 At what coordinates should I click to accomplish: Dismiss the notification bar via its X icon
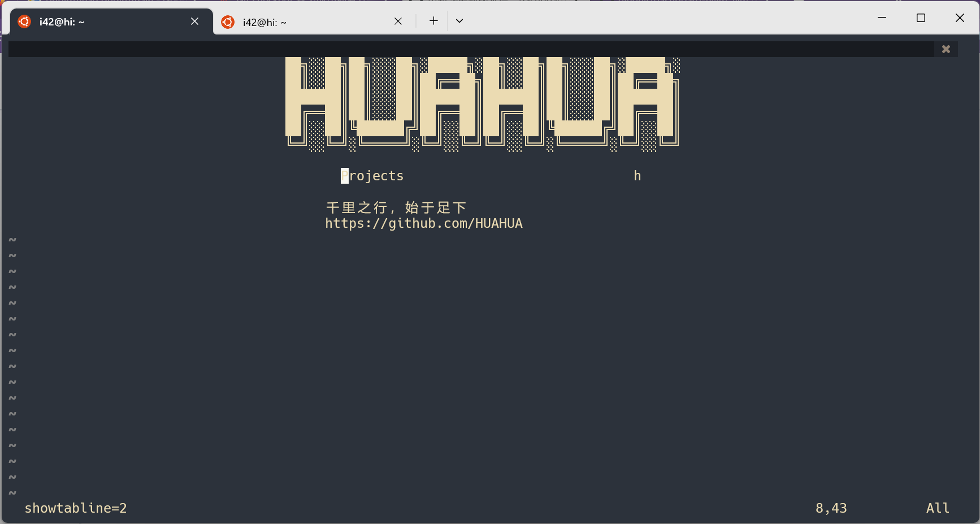946,49
